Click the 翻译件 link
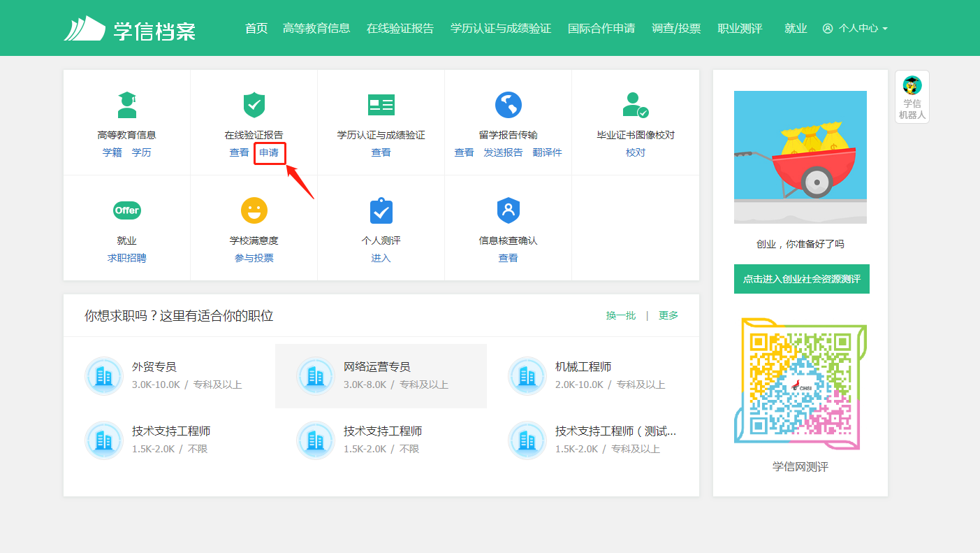The width and height of the screenshot is (980, 553). point(547,152)
